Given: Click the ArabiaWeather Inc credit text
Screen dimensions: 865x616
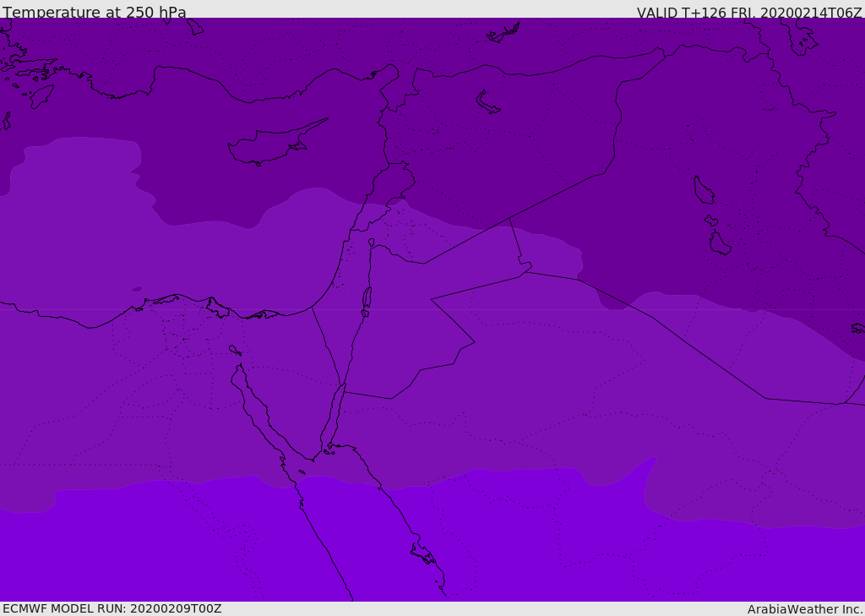Looking at the screenshot, I should click(805, 609).
